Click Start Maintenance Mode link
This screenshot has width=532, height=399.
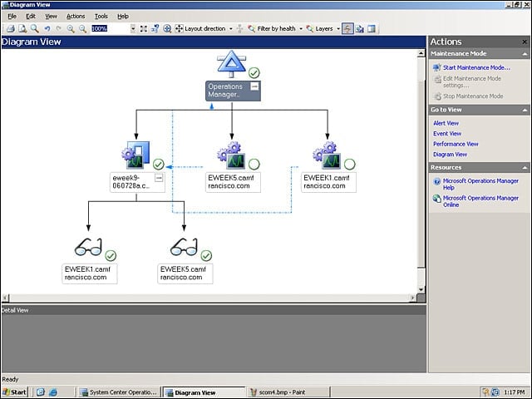coord(476,67)
